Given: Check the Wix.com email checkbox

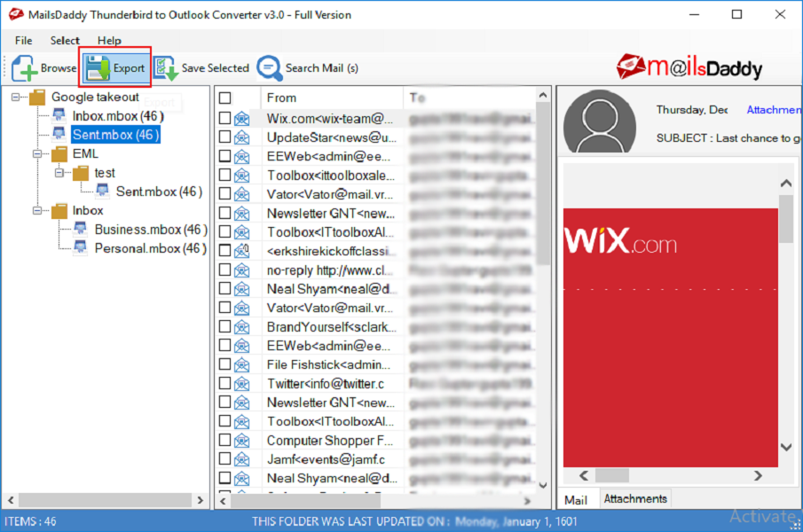Looking at the screenshot, I should [x=224, y=118].
